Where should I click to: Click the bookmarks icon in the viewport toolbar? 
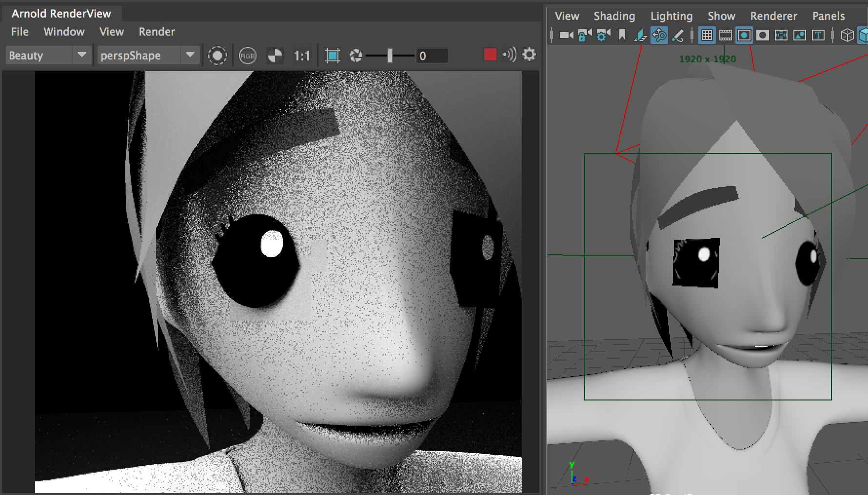[x=622, y=35]
